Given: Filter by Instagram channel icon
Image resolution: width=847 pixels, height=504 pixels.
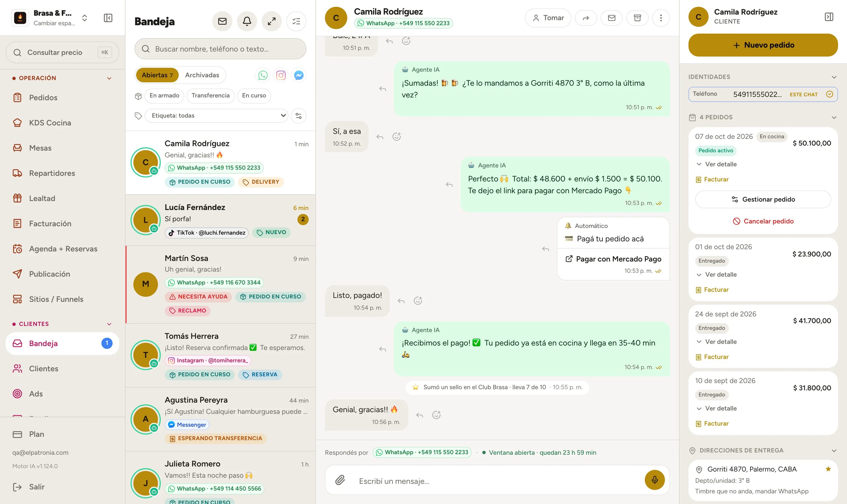Looking at the screenshot, I should [281, 75].
